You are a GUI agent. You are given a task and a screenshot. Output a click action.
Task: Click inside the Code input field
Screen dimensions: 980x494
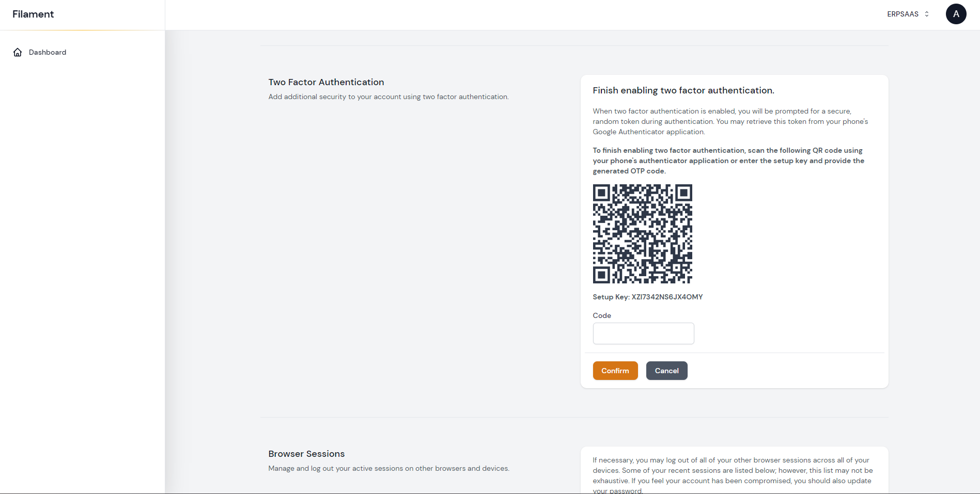[x=643, y=333]
